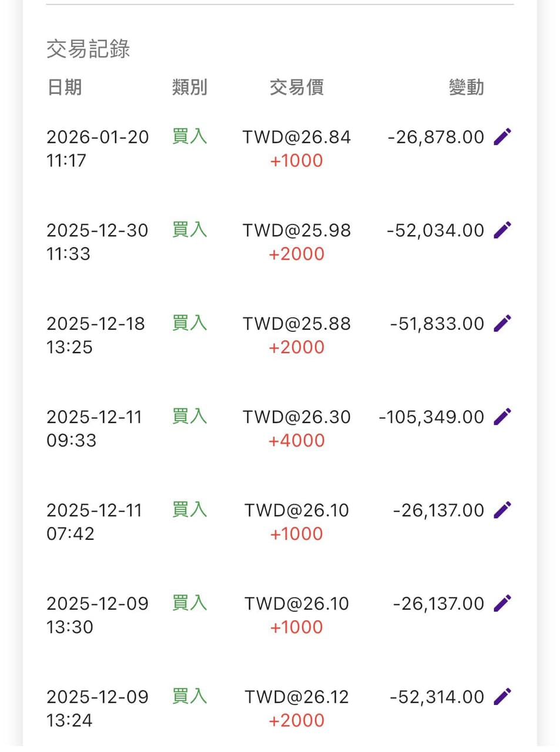560x752 pixels.
Task: Tap the TWD@25.98 trade price
Action: pos(296,230)
